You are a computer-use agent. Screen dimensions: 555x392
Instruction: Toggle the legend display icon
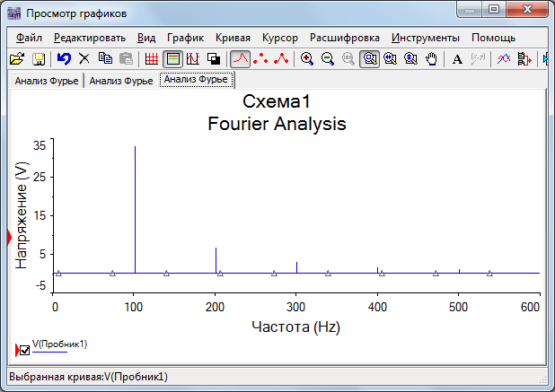(172, 58)
